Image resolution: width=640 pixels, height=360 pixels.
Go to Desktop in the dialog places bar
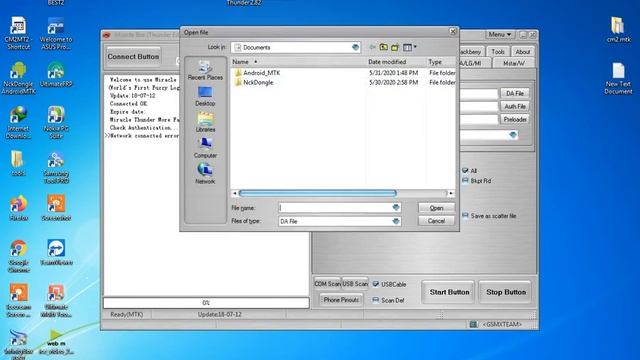(x=205, y=96)
